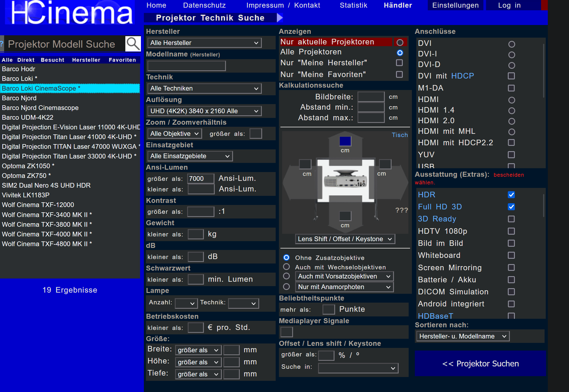Image resolution: width=569 pixels, height=392 pixels.
Task: Click the Tisch link in the diagram
Action: pos(400,135)
